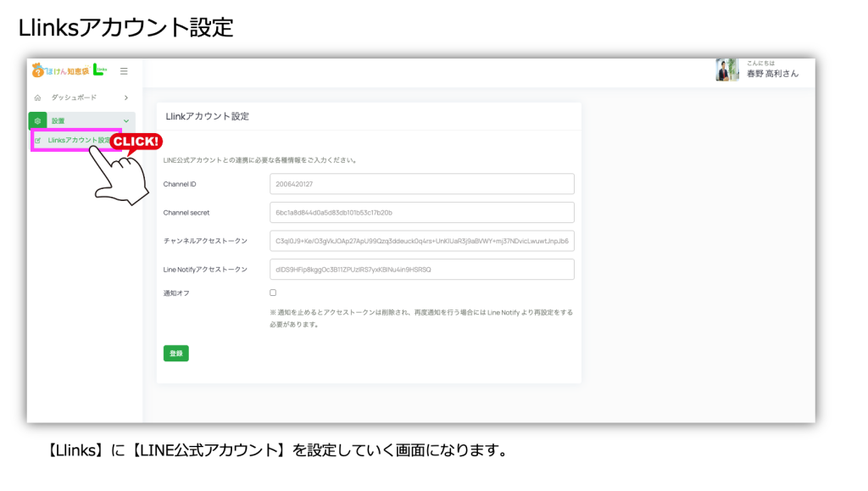
Task: Expand the ダッシュボード chevron arrow
Action: (126, 98)
